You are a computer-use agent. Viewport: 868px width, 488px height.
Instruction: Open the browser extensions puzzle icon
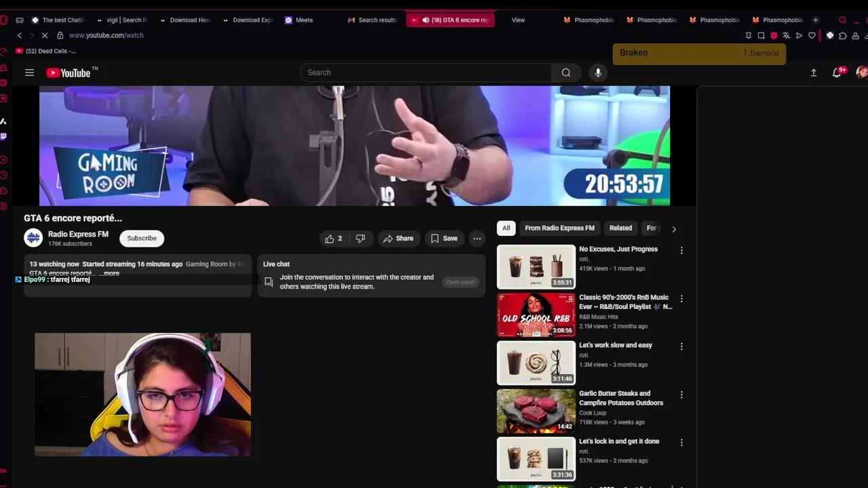[x=842, y=35]
